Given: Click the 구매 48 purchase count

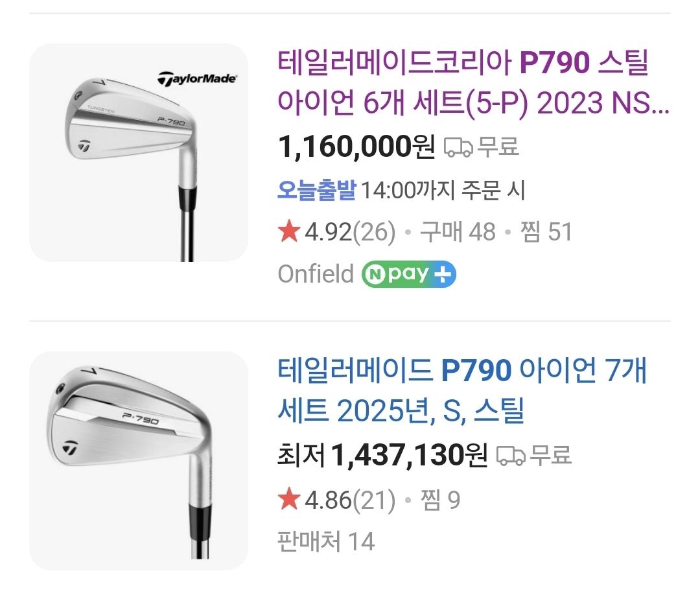Looking at the screenshot, I should (458, 232).
